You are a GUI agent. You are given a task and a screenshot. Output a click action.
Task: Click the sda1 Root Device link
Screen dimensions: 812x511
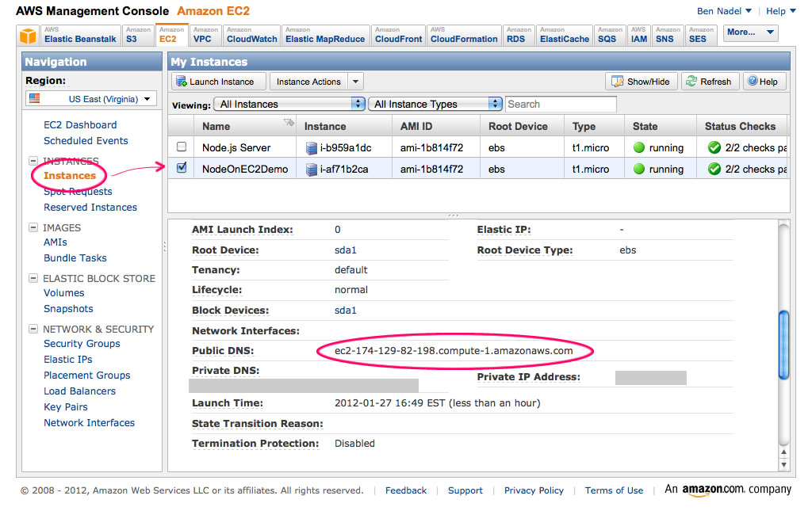(x=346, y=250)
